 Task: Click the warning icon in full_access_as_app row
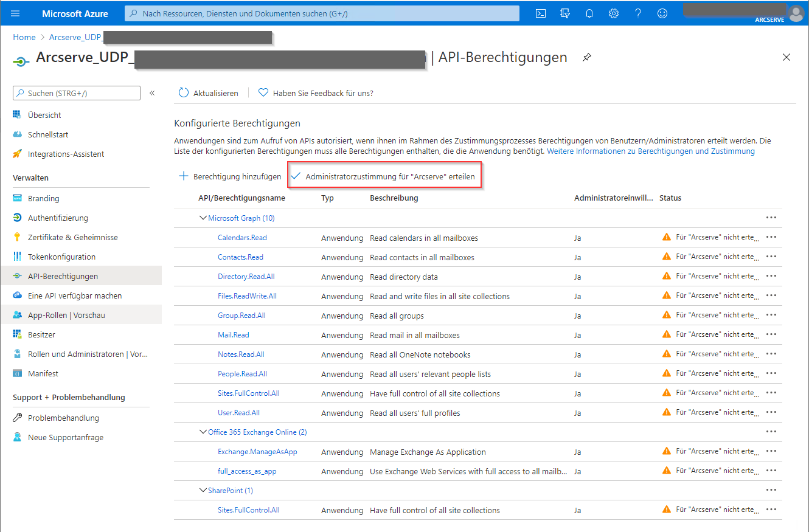[x=667, y=471]
